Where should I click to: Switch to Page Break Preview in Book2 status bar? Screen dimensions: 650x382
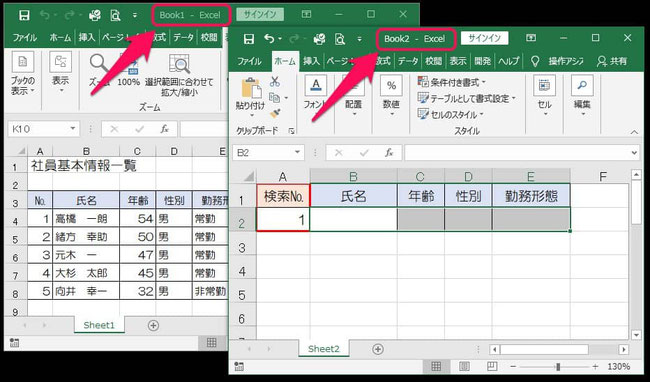coord(492,366)
